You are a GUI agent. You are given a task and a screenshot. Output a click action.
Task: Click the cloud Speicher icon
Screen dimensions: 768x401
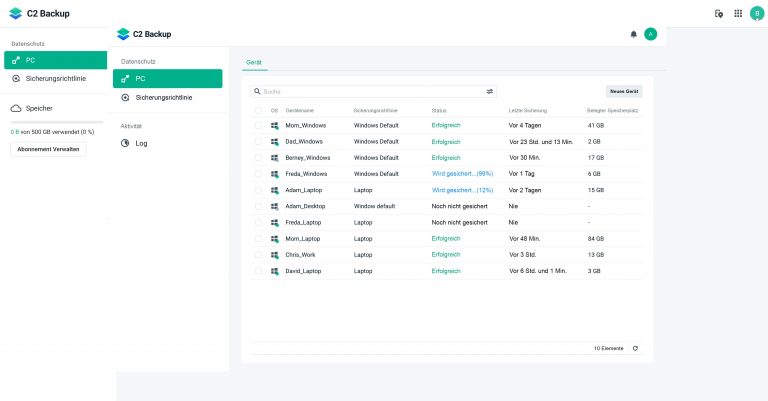16,108
